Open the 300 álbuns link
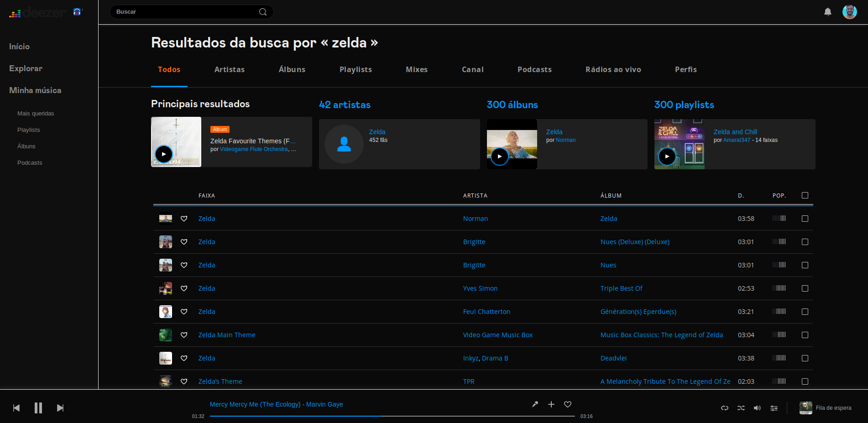The image size is (868, 423). pyautogui.click(x=512, y=105)
